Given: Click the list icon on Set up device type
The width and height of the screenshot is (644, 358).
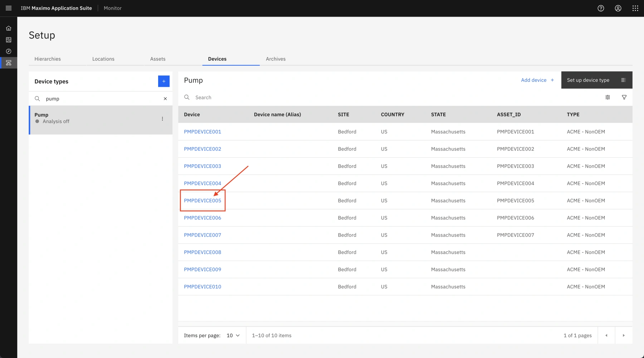Looking at the screenshot, I should pyautogui.click(x=623, y=80).
